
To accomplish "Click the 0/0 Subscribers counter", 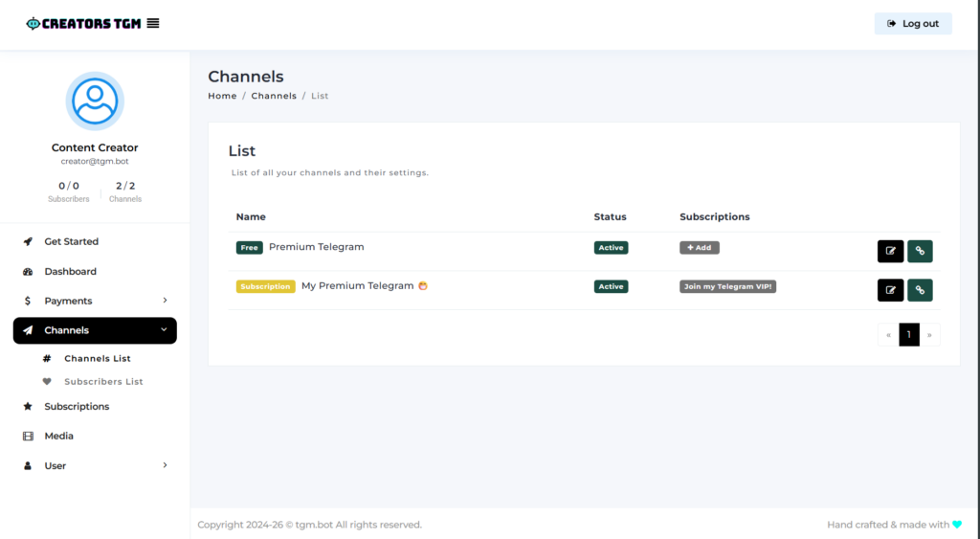I will pyautogui.click(x=69, y=191).
